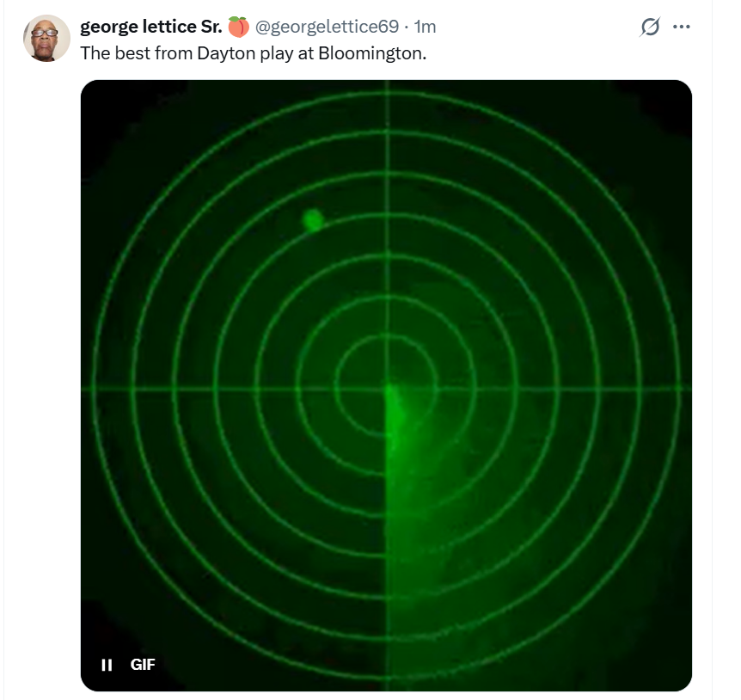Click george lettice Sr.'s profile avatar
This screenshot has width=741, height=700.
point(47,38)
